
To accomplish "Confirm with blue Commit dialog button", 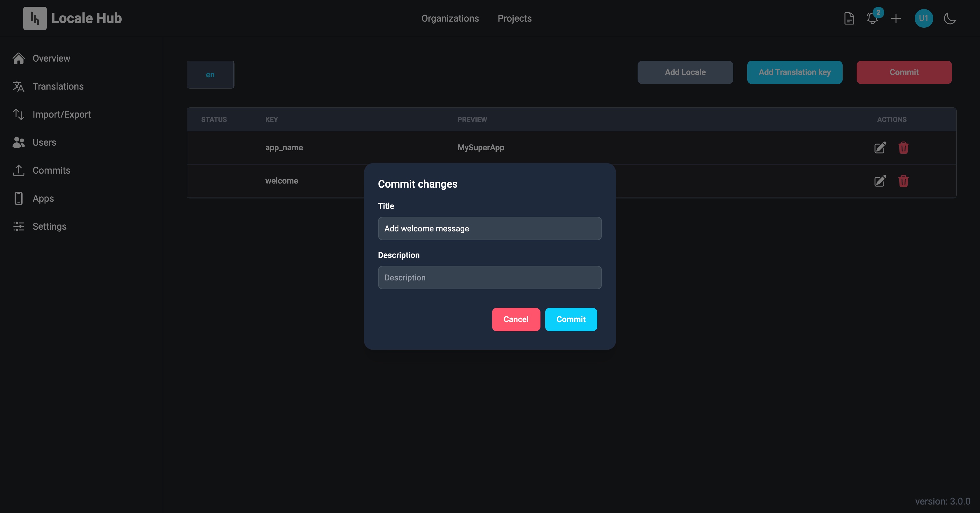I will coord(571,319).
